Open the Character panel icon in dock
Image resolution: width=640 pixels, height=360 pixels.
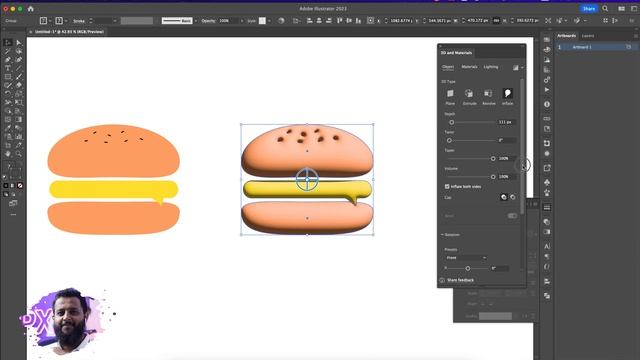coord(547,246)
